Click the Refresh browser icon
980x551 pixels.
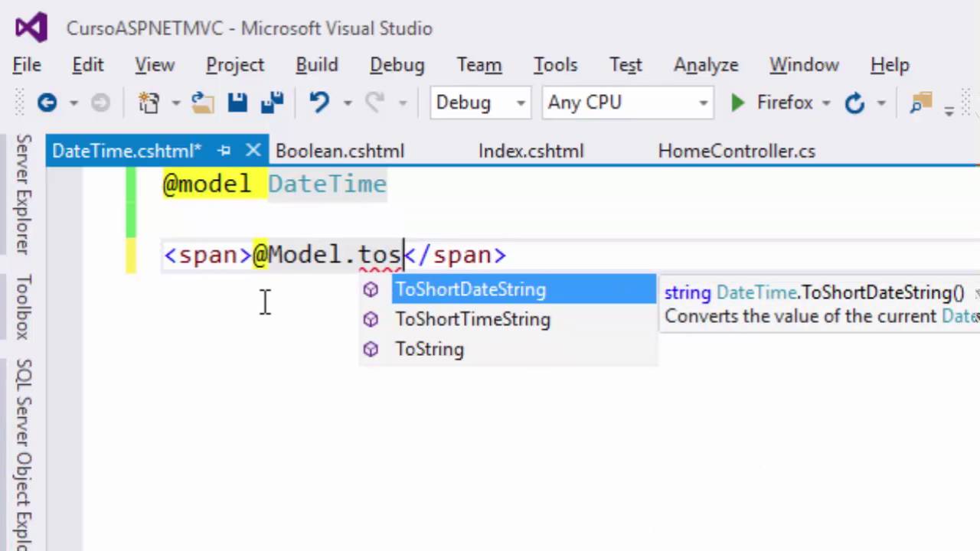coord(854,103)
